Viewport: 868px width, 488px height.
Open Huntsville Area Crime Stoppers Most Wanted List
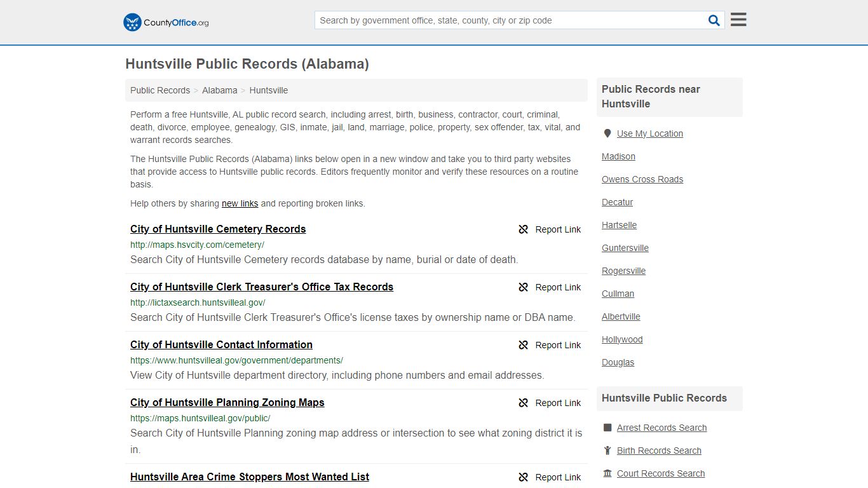[250, 477]
